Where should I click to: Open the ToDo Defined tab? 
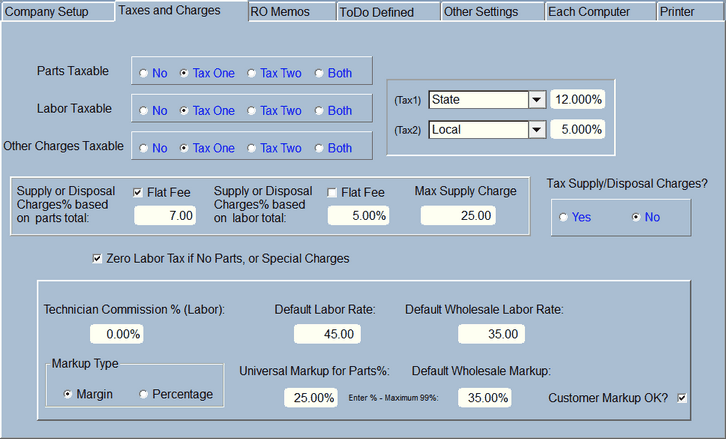click(x=388, y=12)
